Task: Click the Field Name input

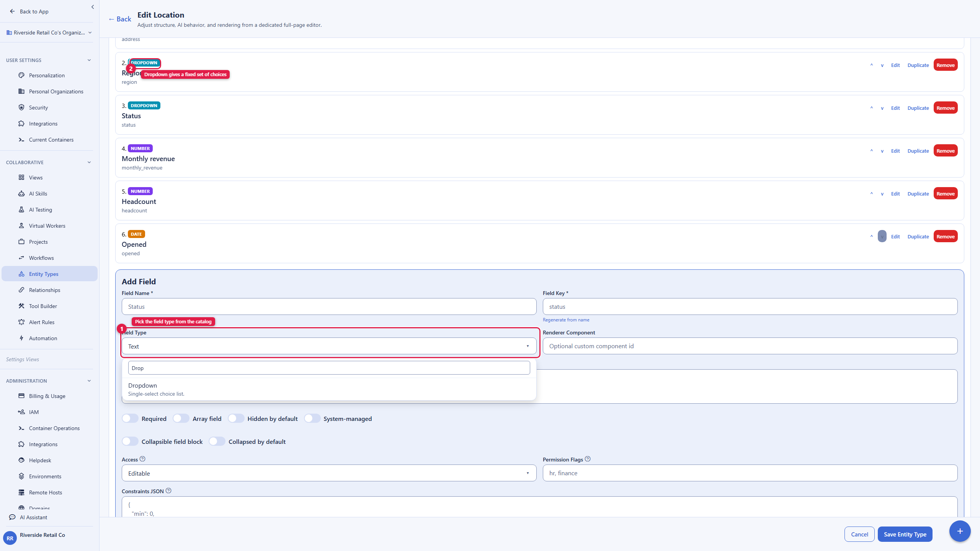Action: tap(329, 306)
